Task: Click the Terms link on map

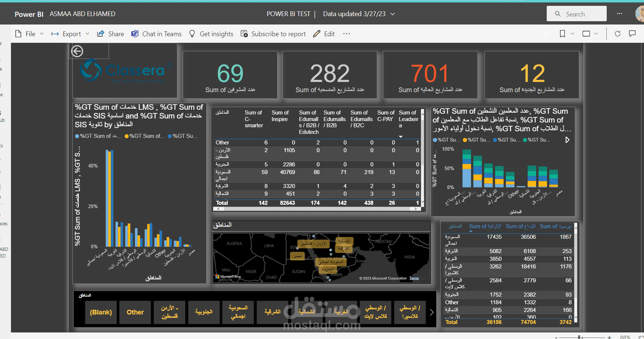Action: point(414,278)
